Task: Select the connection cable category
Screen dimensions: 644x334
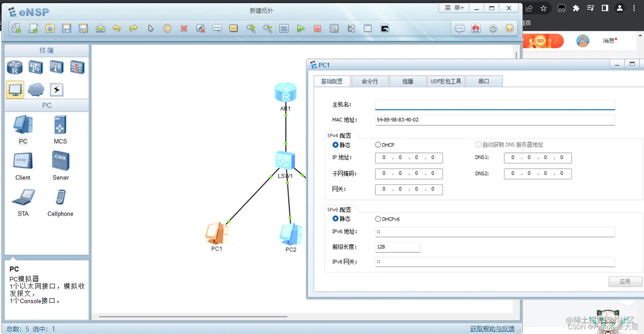Action: pos(57,89)
